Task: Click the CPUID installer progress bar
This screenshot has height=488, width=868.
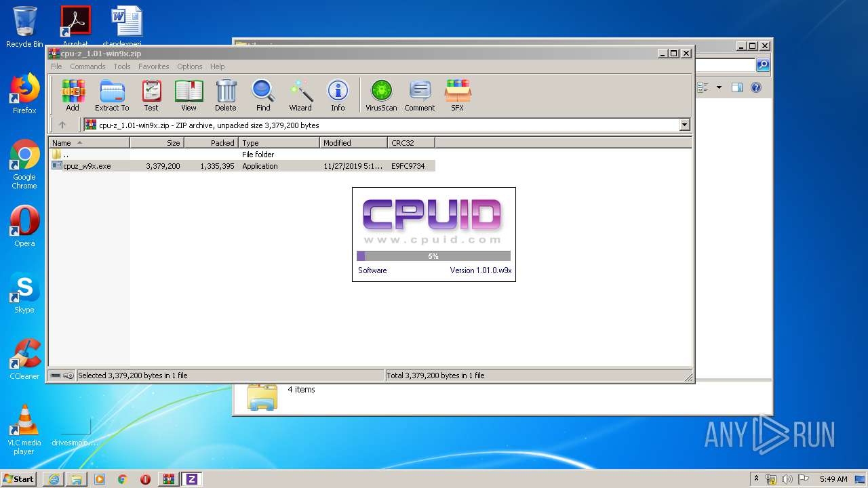Action: 433,256
